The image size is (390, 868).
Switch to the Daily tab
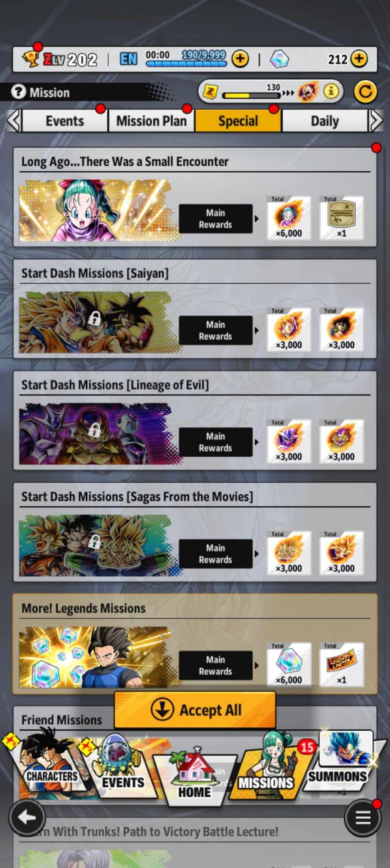(325, 121)
